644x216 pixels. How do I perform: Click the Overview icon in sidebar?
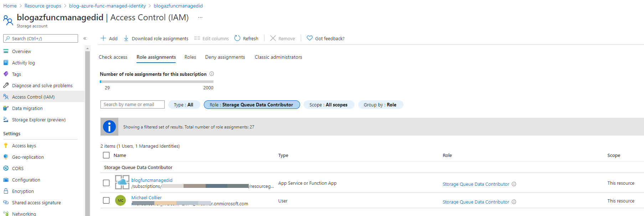coord(6,51)
